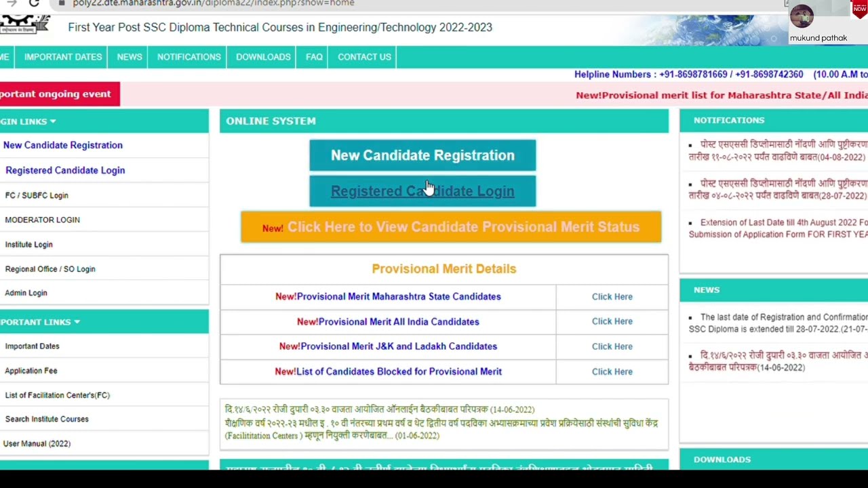Click Here for All India Candidates merit
The image size is (868, 488).
click(612, 321)
